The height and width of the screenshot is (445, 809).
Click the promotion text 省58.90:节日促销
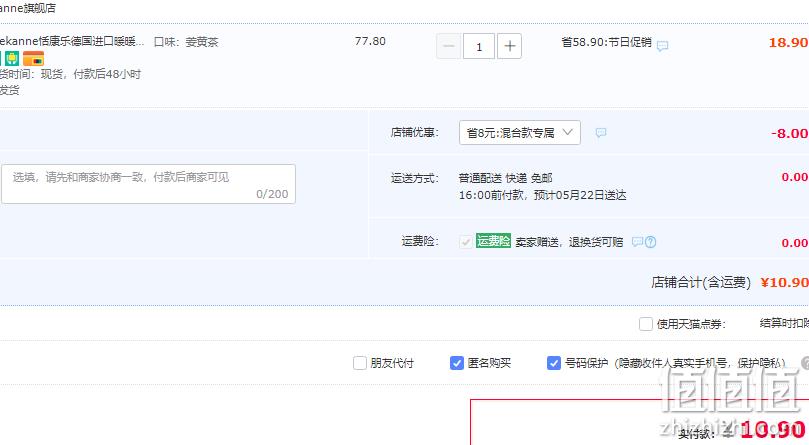(606, 42)
